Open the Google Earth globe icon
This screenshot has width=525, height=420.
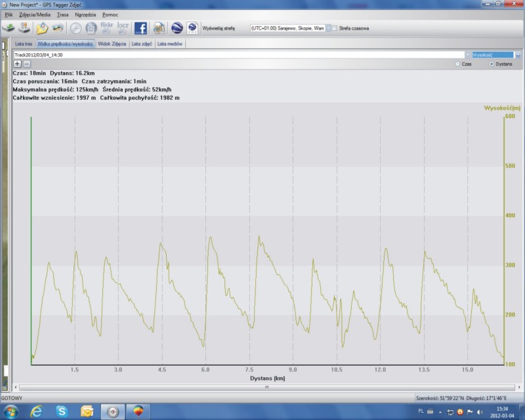177,28
